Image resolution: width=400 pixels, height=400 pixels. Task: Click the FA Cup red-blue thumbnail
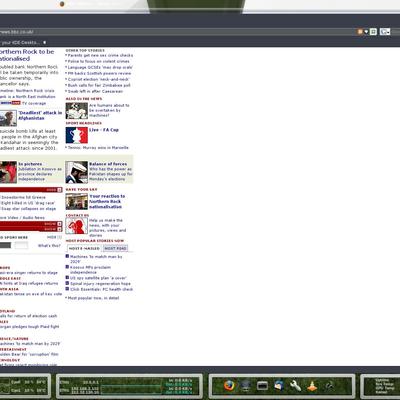(77, 135)
